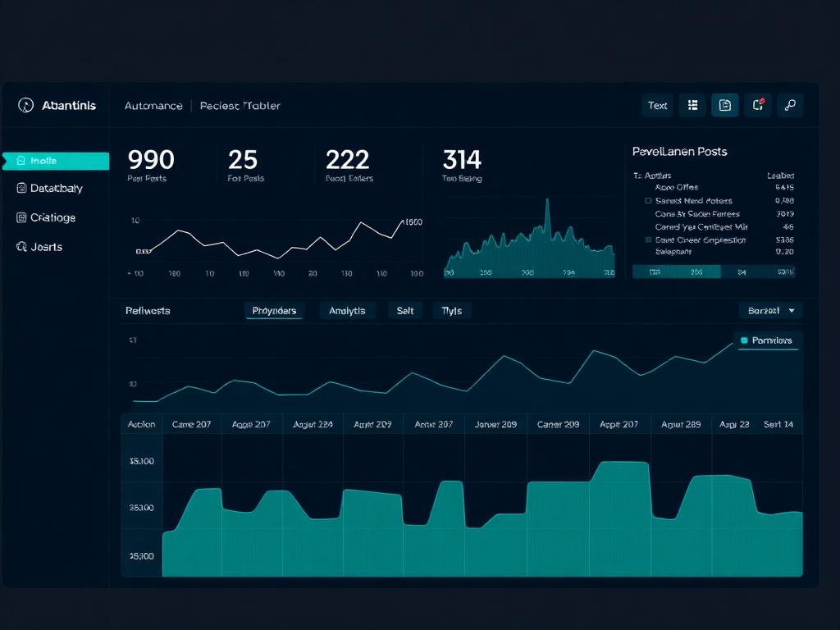The width and height of the screenshot is (840, 630).
Task: Click the PevelLanen Posts heading
Action: 679,152
